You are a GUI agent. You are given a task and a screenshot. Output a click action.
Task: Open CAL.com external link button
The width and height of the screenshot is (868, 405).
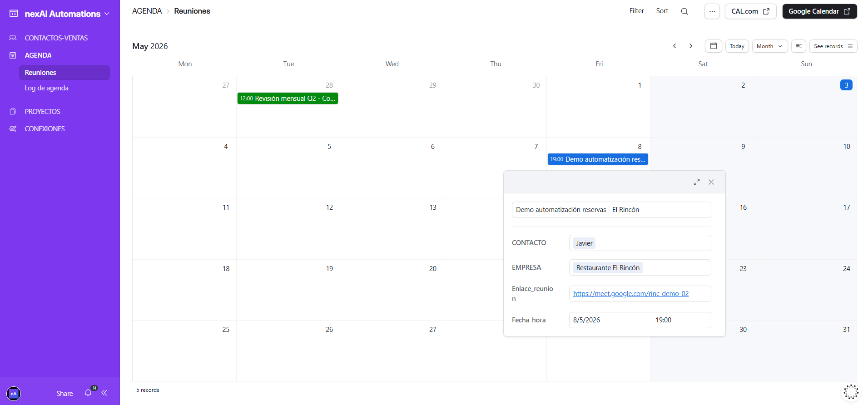coord(750,11)
